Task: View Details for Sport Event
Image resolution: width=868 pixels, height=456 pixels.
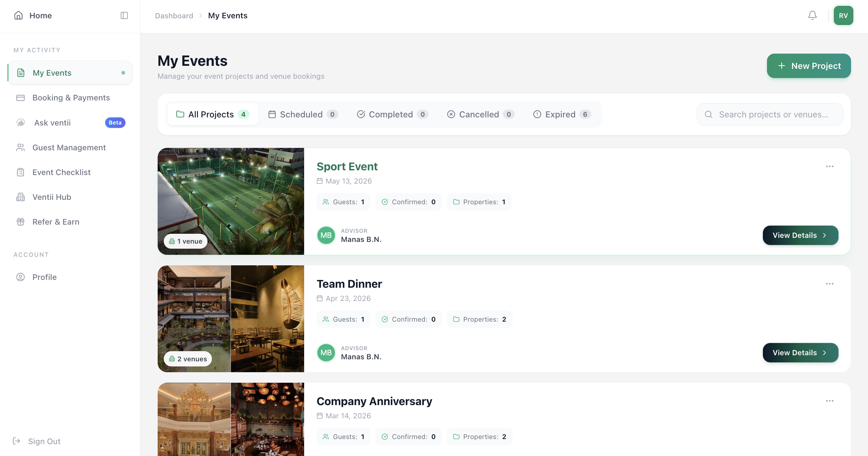Action: pyautogui.click(x=800, y=235)
